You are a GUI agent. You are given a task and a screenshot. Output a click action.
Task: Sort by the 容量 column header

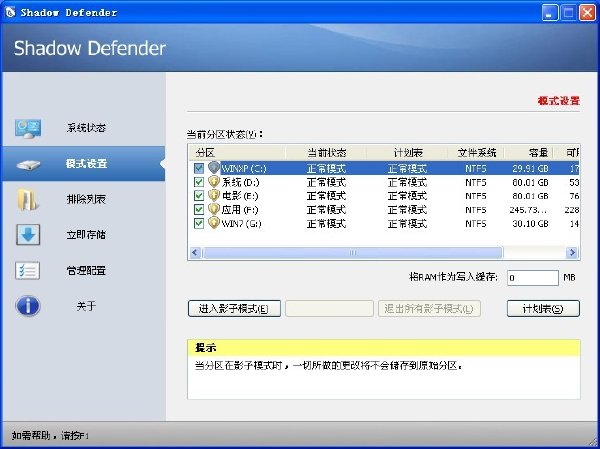click(529, 153)
